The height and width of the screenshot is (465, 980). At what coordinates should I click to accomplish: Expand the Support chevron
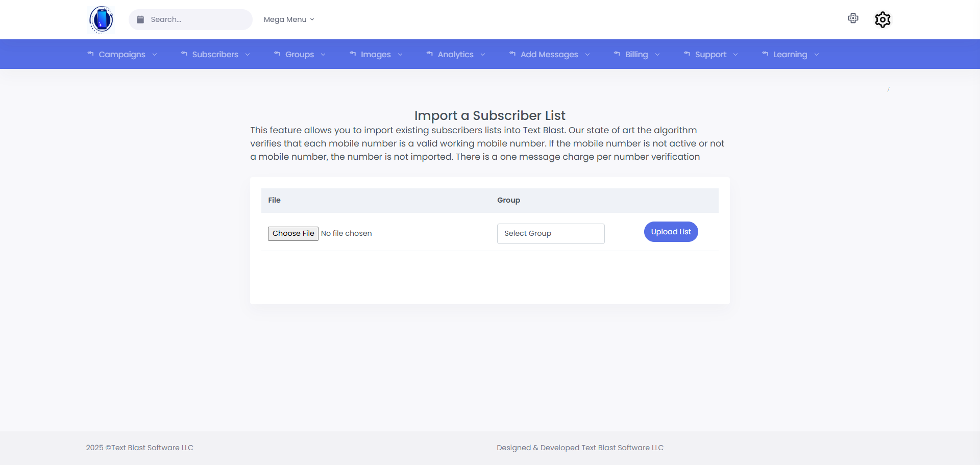736,55
